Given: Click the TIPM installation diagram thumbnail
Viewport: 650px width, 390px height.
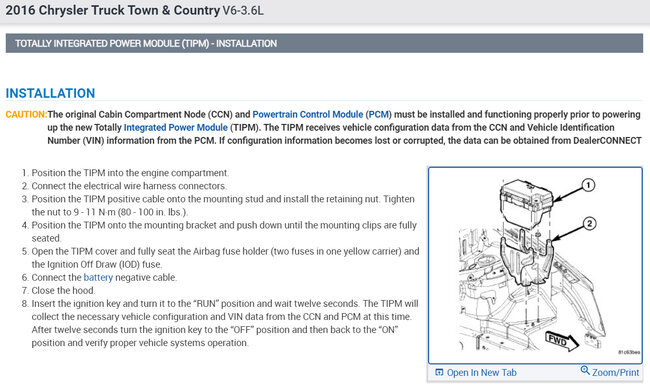Looking at the screenshot, I should [535, 266].
